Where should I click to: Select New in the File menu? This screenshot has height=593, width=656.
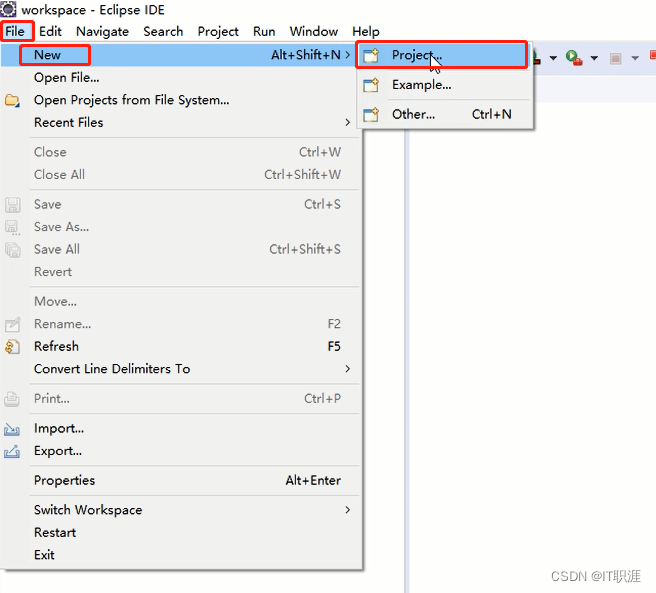pyautogui.click(x=180, y=55)
